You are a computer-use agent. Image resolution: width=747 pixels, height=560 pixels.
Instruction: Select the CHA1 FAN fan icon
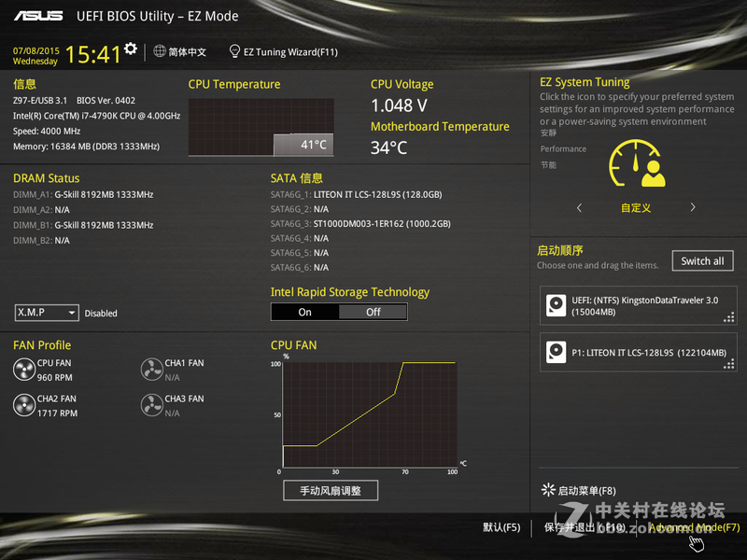click(x=152, y=369)
